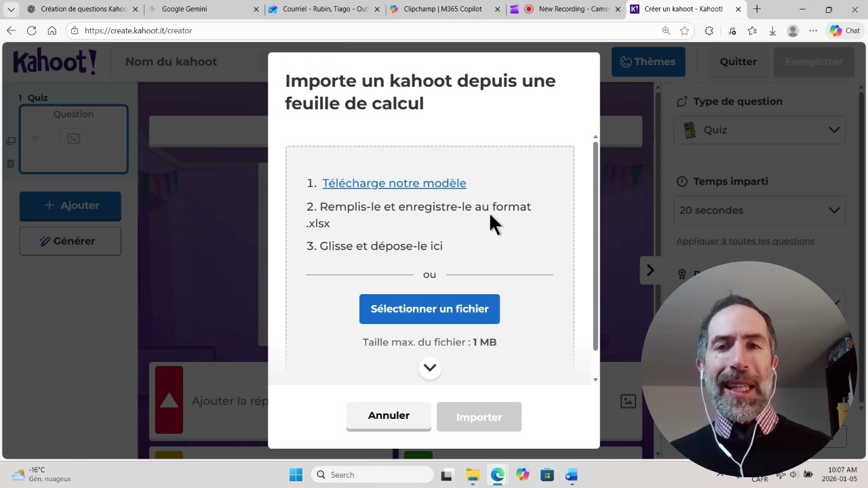Close the Google Gemini tab
The width and height of the screenshot is (868, 488).
point(256,9)
